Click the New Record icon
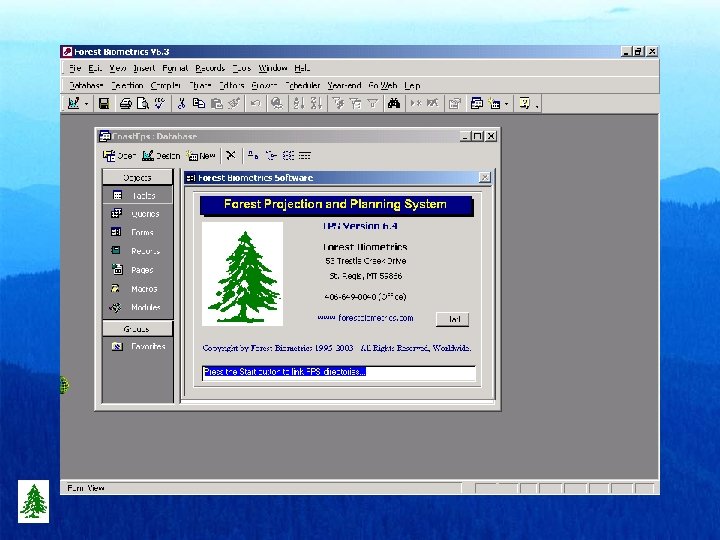 pyautogui.click(x=416, y=104)
